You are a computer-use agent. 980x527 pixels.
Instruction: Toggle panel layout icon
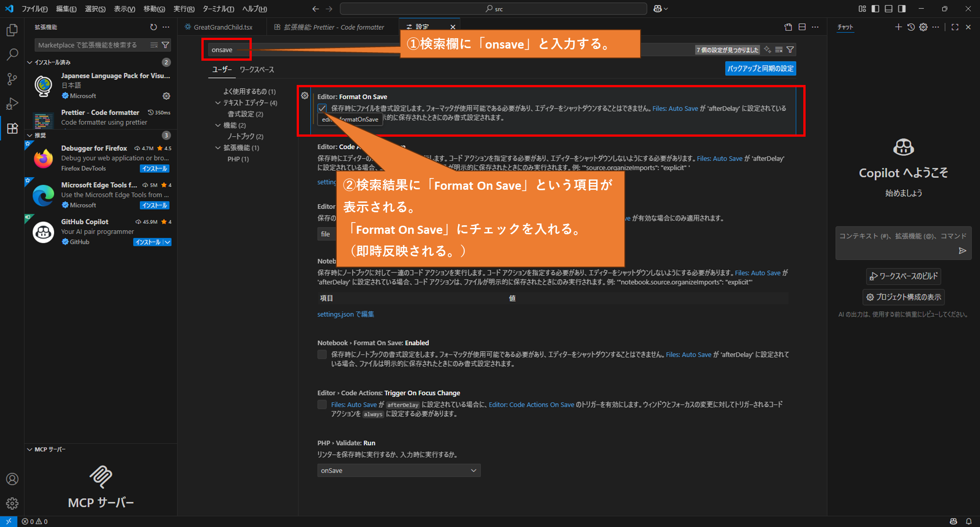(889, 9)
